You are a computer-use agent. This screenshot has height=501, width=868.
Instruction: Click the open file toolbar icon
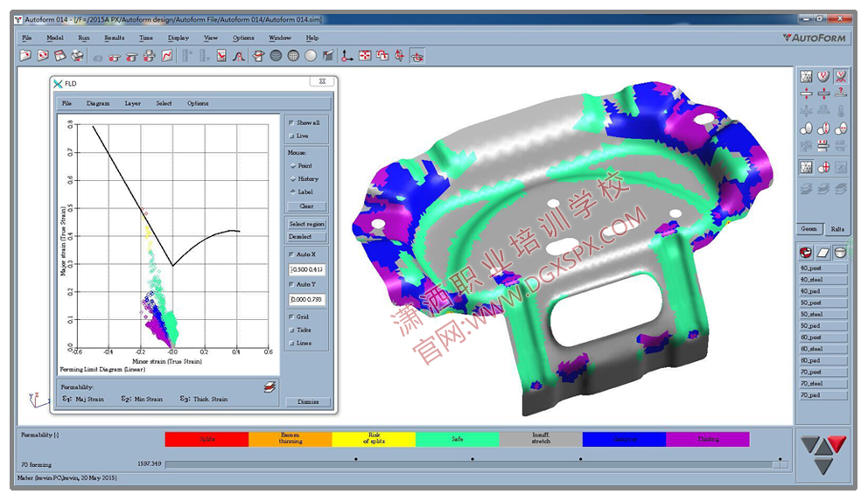(25, 55)
